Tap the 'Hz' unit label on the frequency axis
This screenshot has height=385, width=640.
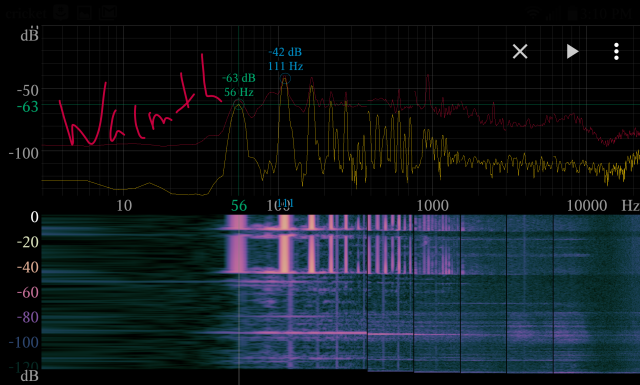tap(630, 206)
